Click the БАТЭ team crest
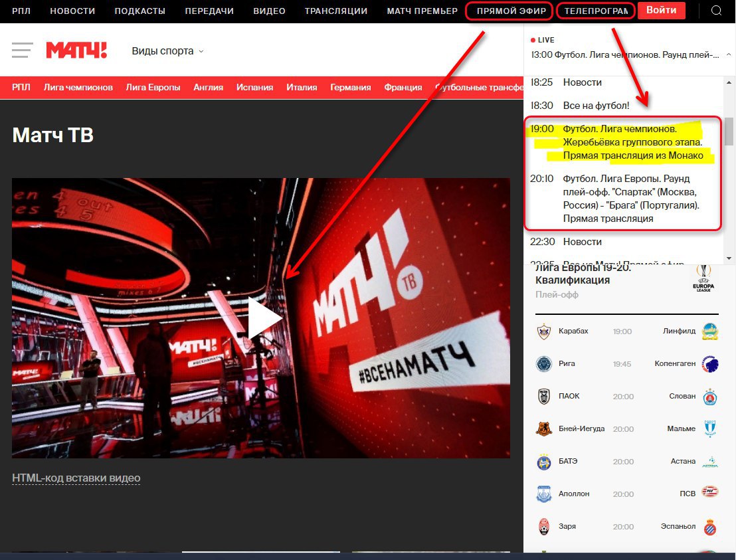The image size is (736, 560). tap(543, 462)
